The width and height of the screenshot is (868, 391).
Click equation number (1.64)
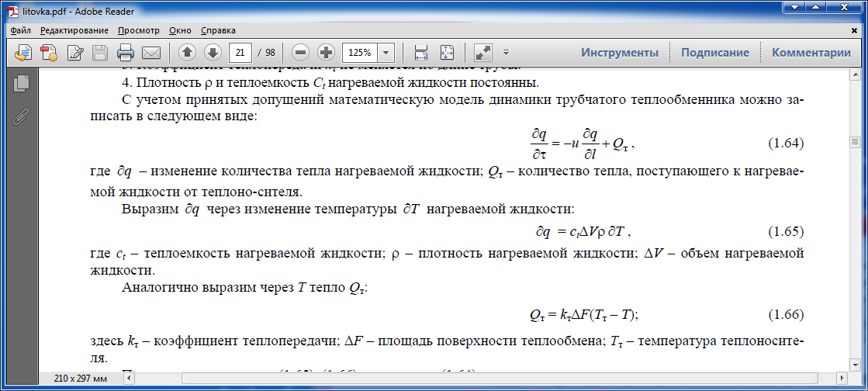(x=786, y=144)
